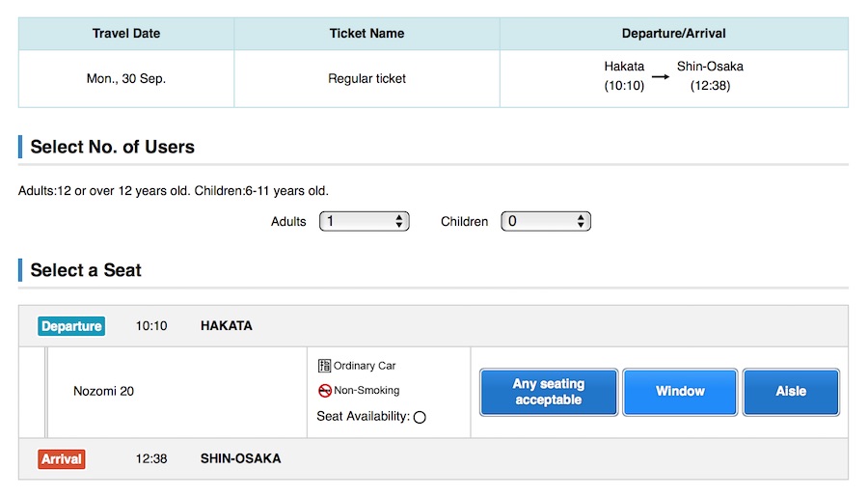This screenshot has width=868, height=496.
Task: Click the Mon., 30 Sep. date cell
Action: pos(126,78)
